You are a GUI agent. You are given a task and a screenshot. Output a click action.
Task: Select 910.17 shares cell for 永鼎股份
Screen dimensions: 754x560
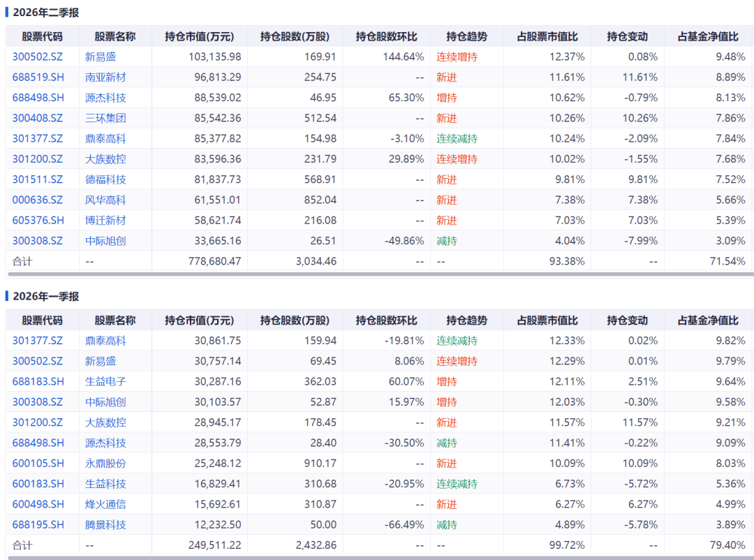pyautogui.click(x=320, y=464)
